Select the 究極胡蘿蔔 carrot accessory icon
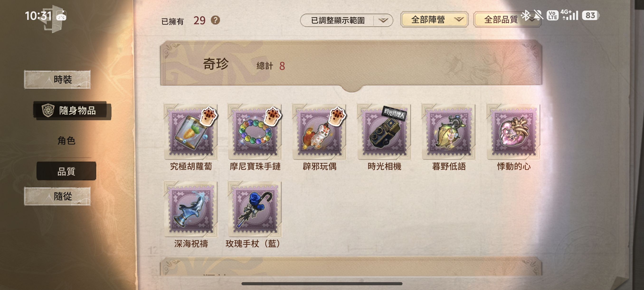This screenshot has width=644, height=290. [191, 131]
